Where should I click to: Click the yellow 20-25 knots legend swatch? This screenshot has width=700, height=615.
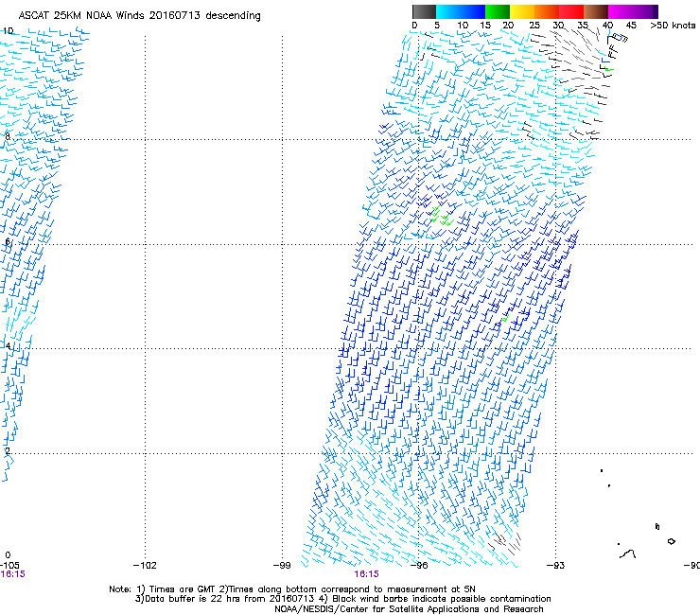[x=522, y=11]
